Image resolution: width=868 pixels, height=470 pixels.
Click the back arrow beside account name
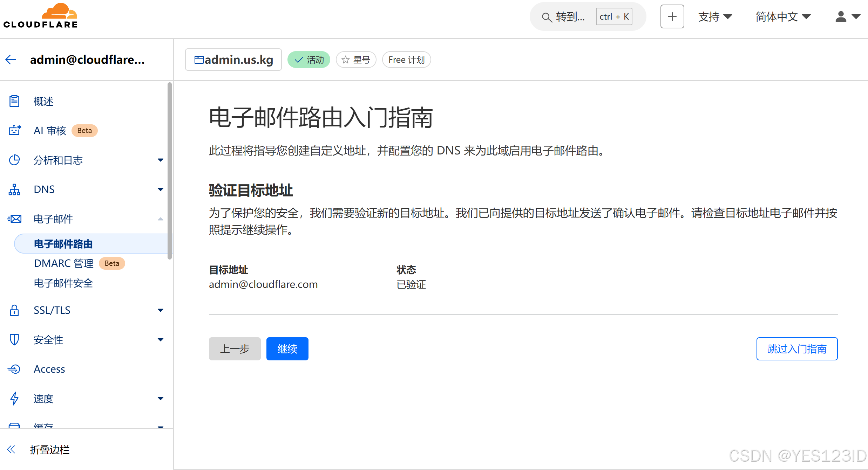tap(11, 60)
